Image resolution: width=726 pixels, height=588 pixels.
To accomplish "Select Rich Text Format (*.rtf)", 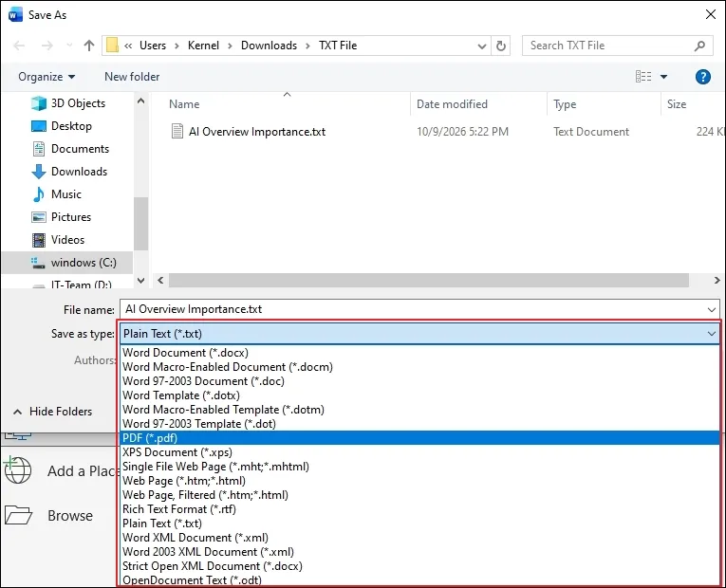I will [x=420, y=509].
